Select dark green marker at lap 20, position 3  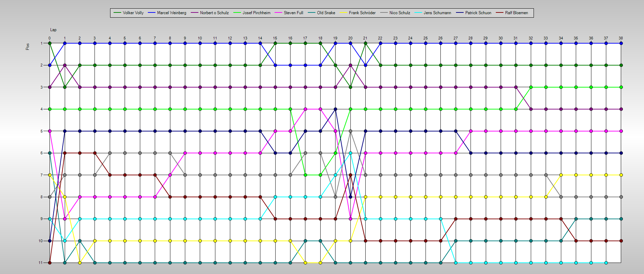point(350,87)
